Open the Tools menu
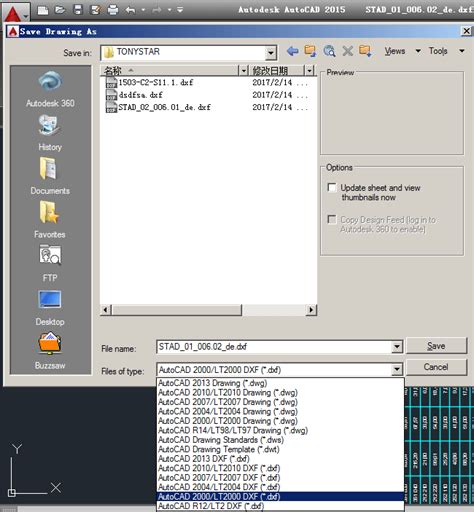 tap(438, 51)
